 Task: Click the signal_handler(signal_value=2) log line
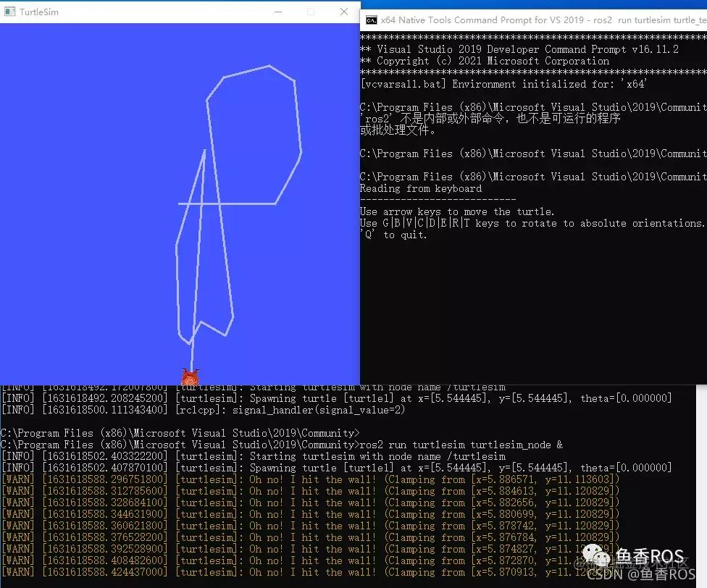tap(203, 410)
